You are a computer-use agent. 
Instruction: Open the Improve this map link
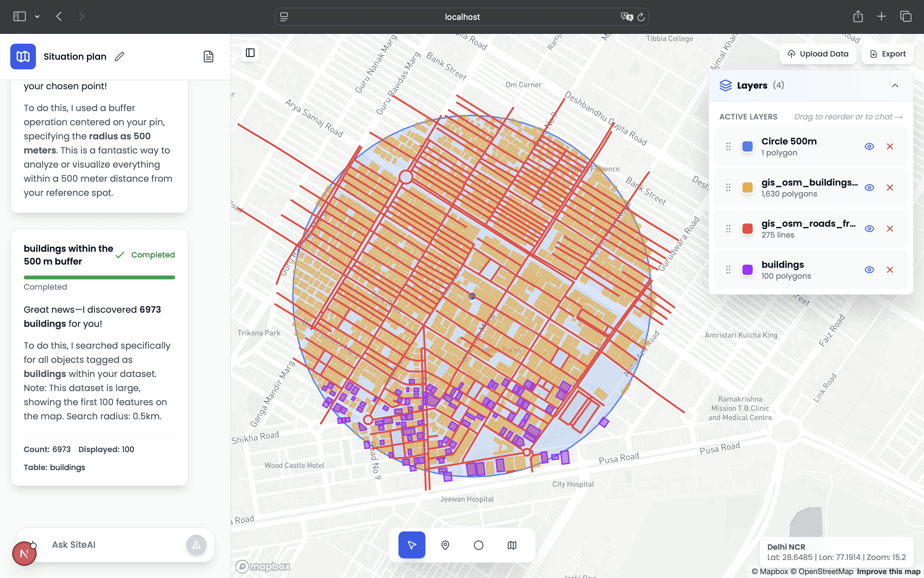(x=888, y=572)
